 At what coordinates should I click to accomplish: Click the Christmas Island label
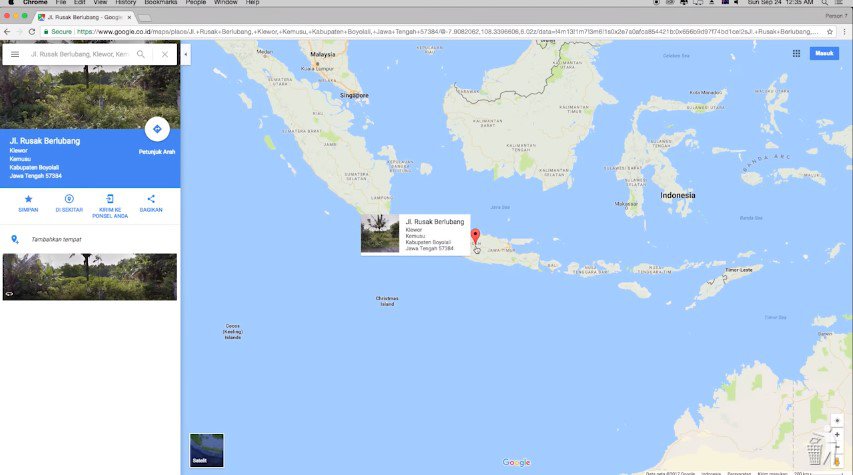[387, 301]
